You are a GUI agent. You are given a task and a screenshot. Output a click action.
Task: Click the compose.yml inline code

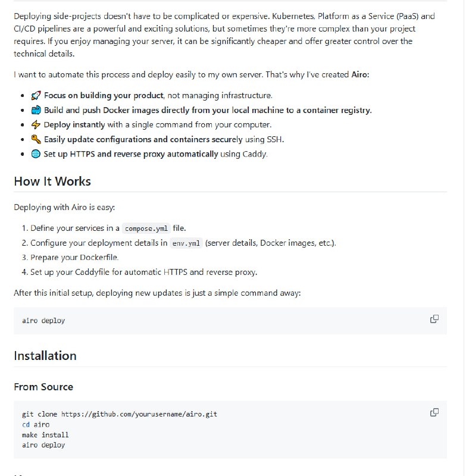click(146, 228)
